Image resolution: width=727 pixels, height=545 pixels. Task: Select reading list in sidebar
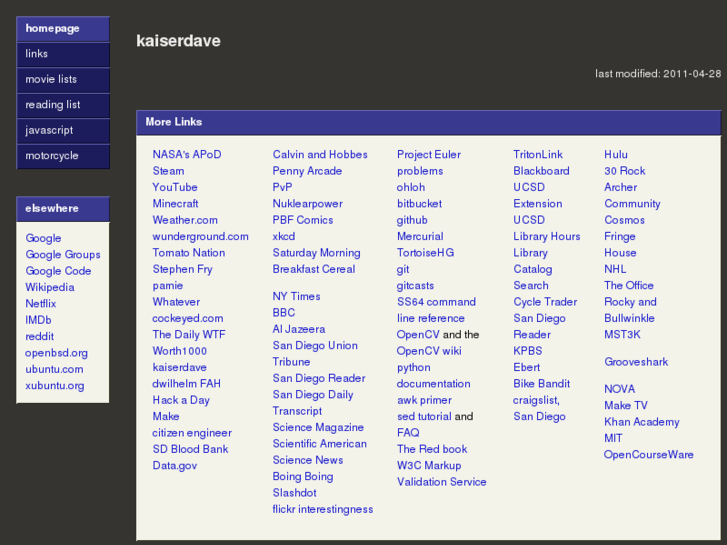[x=63, y=105]
